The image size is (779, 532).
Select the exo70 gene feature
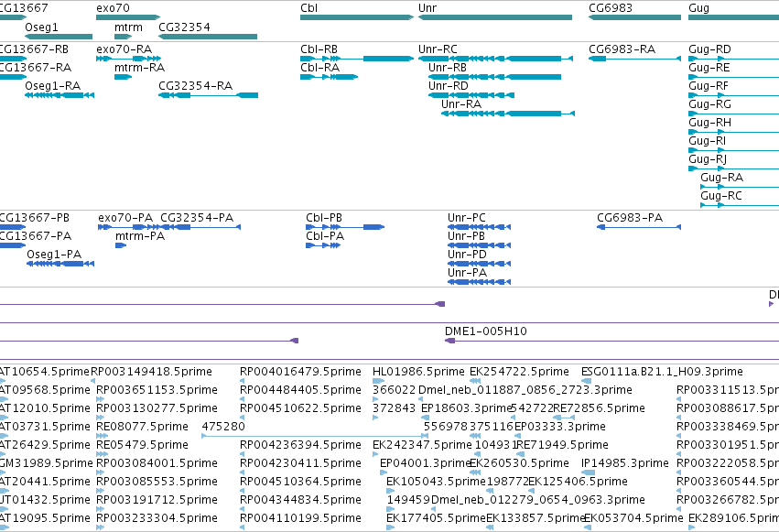[x=128, y=17]
